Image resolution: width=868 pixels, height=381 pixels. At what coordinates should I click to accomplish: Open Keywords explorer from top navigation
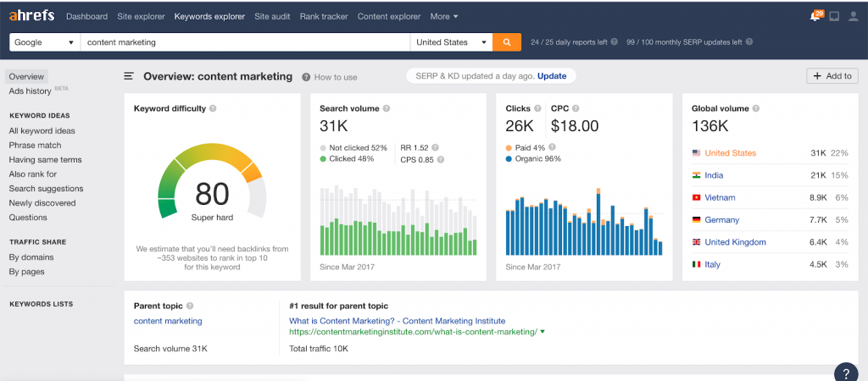pyautogui.click(x=210, y=17)
